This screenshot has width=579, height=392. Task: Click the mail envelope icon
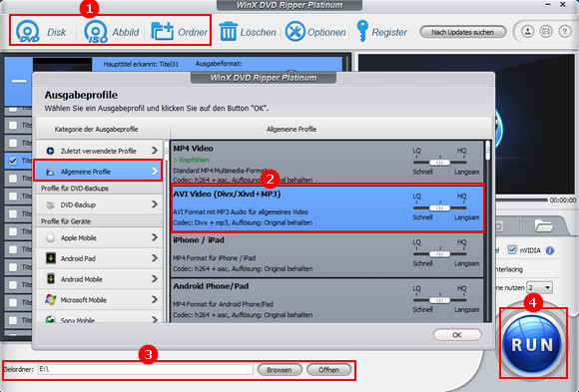point(546,32)
